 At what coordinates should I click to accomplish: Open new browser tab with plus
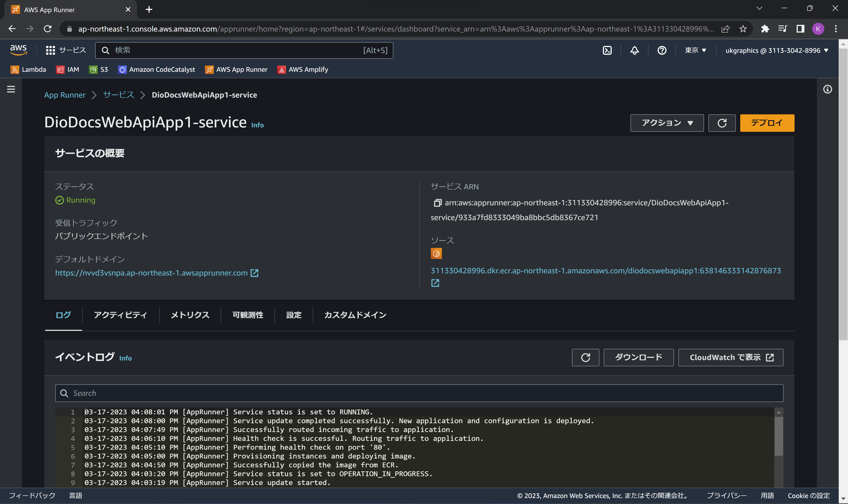pyautogui.click(x=149, y=9)
